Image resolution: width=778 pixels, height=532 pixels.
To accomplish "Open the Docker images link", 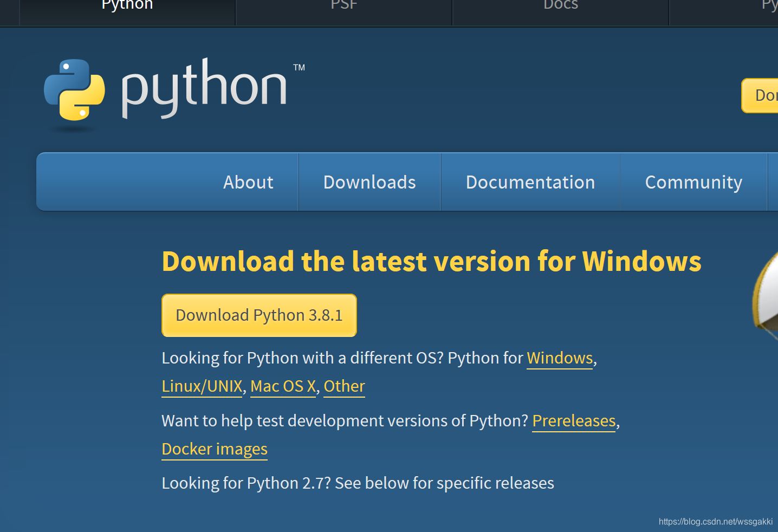I will [x=215, y=449].
